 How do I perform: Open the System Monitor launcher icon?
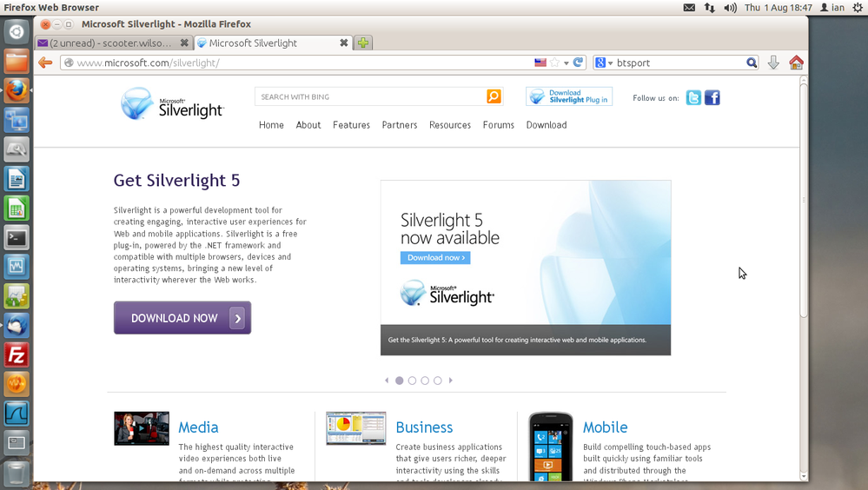[17, 267]
